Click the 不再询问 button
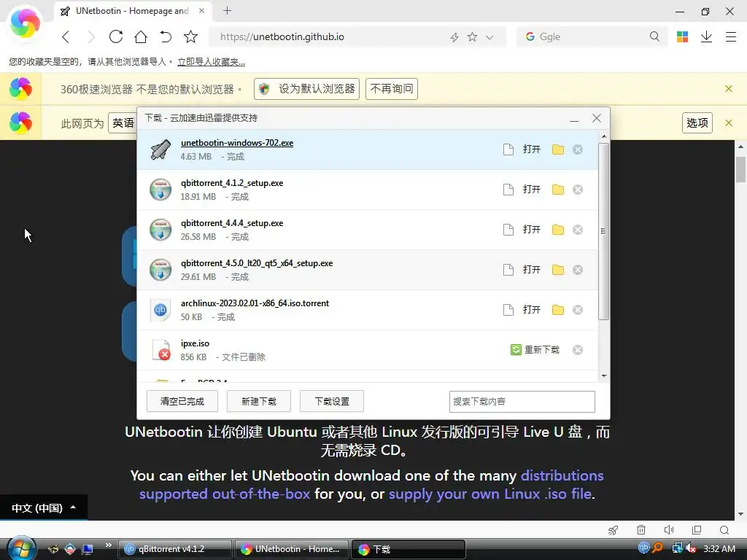The height and width of the screenshot is (560, 747). point(392,89)
